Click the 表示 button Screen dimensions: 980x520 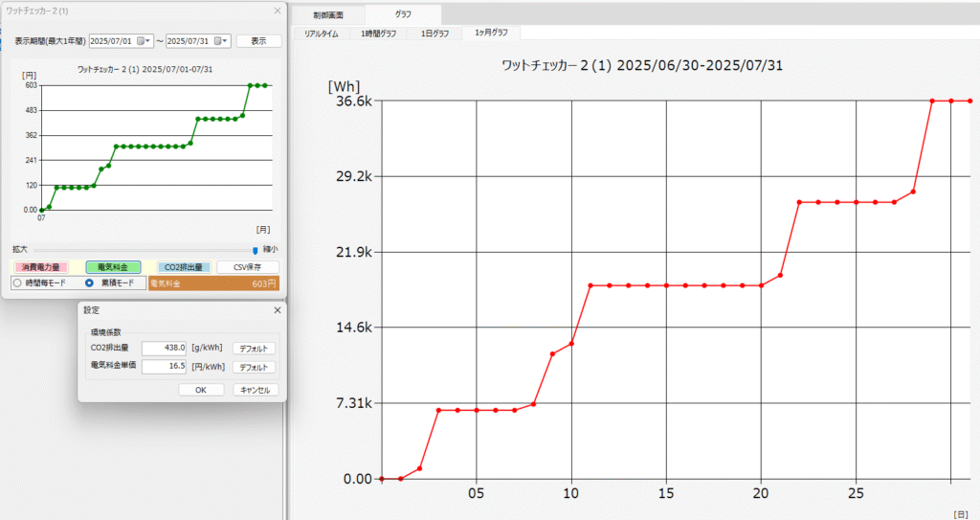(x=258, y=41)
